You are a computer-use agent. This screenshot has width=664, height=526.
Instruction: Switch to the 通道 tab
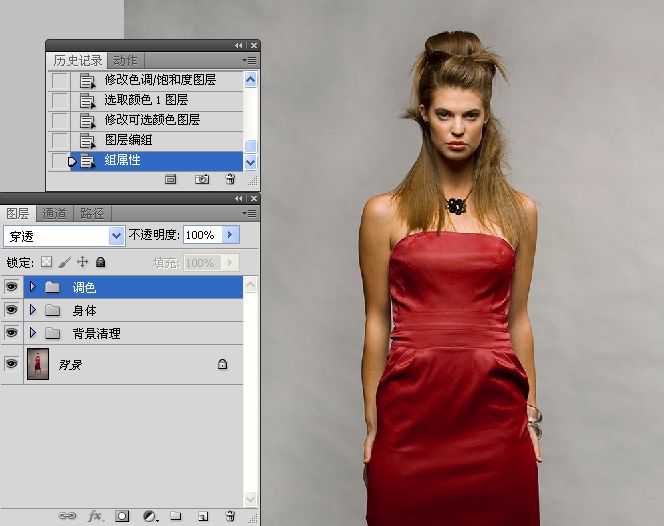[54, 213]
